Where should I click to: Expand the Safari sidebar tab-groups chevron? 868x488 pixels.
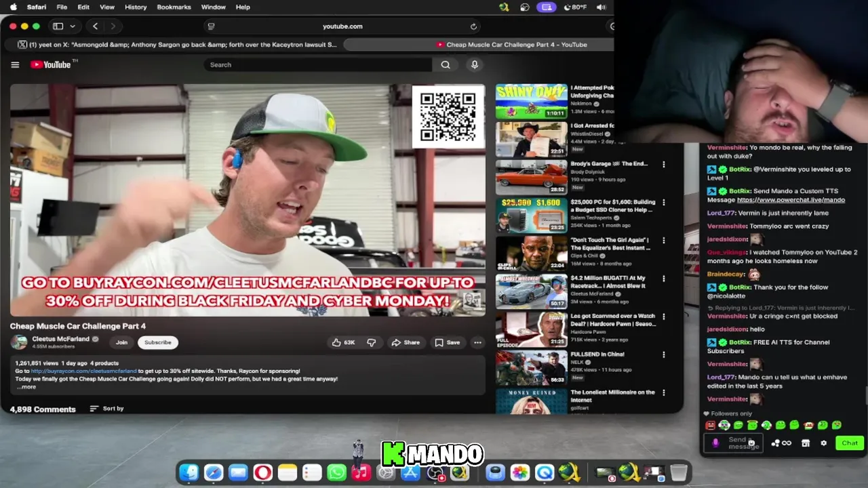[73, 26]
